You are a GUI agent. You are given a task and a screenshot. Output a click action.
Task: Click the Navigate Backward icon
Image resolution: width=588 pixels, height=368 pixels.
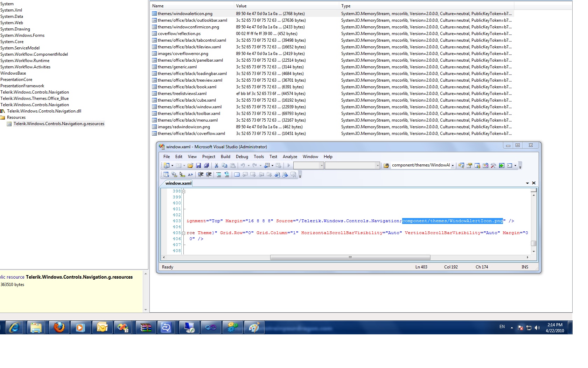(267, 165)
